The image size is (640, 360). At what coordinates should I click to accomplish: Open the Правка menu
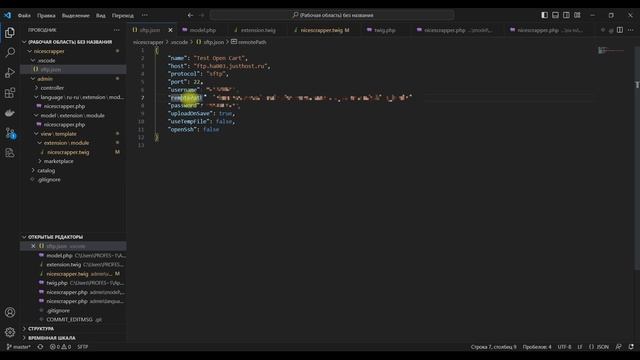click(46, 16)
